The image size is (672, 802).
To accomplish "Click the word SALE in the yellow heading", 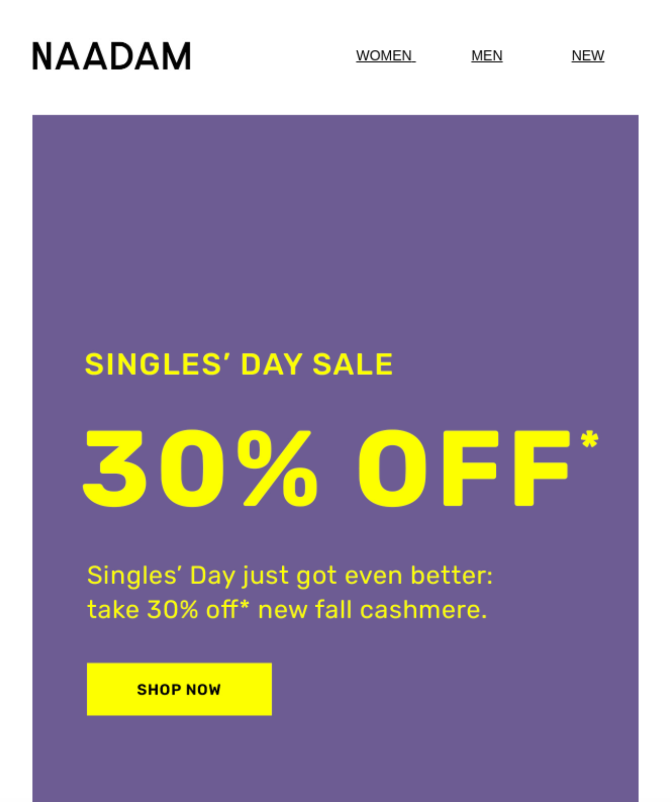I will 353,365.
